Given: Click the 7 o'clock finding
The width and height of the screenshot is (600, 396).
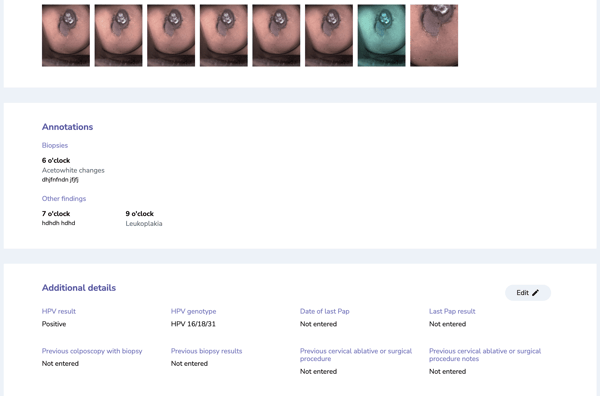Looking at the screenshot, I should 56,213.
